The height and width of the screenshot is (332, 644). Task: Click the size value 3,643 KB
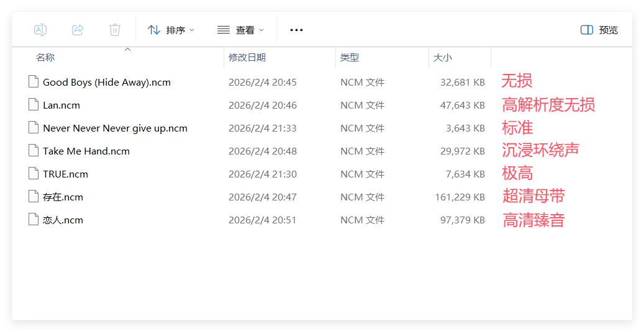tap(465, 128)
